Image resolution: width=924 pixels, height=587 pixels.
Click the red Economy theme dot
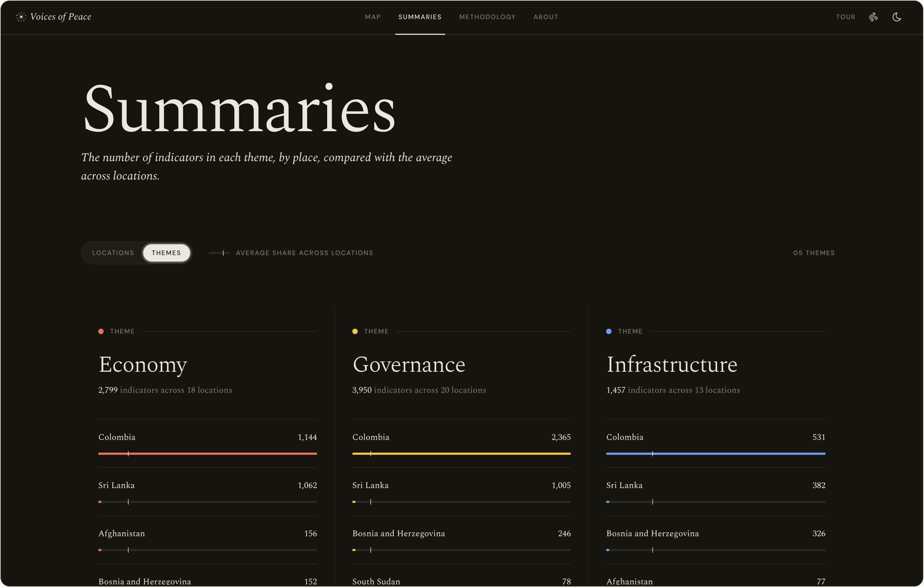click(101, 331)
